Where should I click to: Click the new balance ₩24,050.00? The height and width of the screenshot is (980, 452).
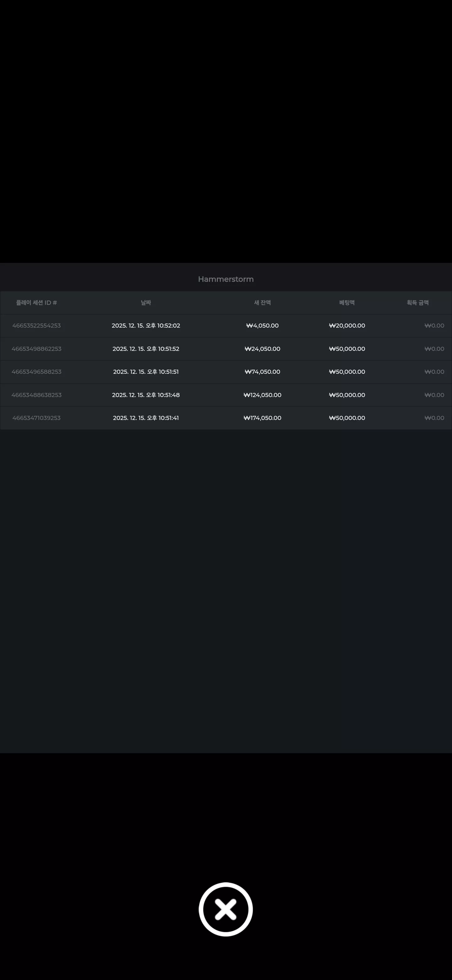[262, 349]
